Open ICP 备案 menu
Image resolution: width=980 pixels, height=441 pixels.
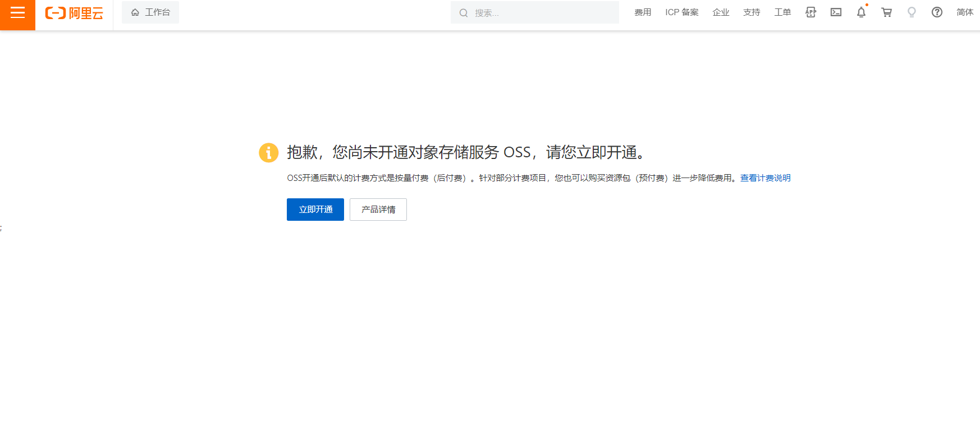coord(682,12)
